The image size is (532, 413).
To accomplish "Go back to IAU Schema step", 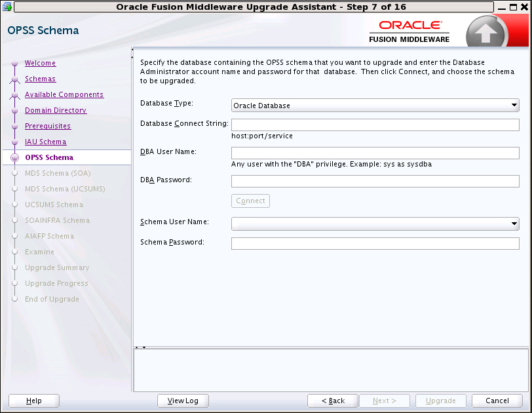I will click(45, 142).
